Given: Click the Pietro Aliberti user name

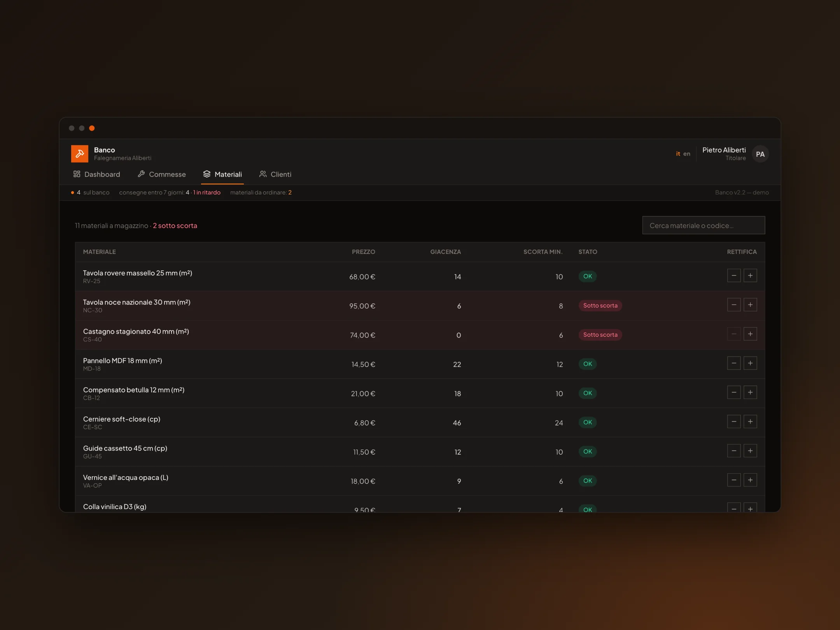Looking at the screenshot, I should pyautogui.click(x=724, y=150).
